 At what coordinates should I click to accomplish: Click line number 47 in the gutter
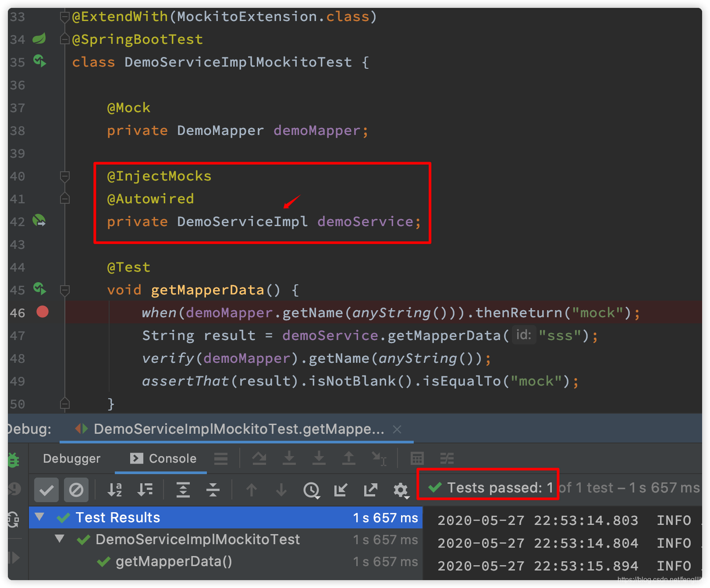[x=18, y=336]
